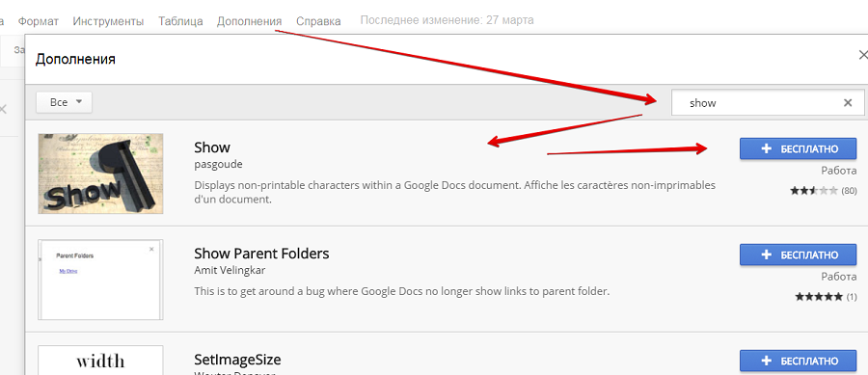This screenshot has height=375, width=868.
Task: Clear the search field with the X icon
Action: [848, 103]
